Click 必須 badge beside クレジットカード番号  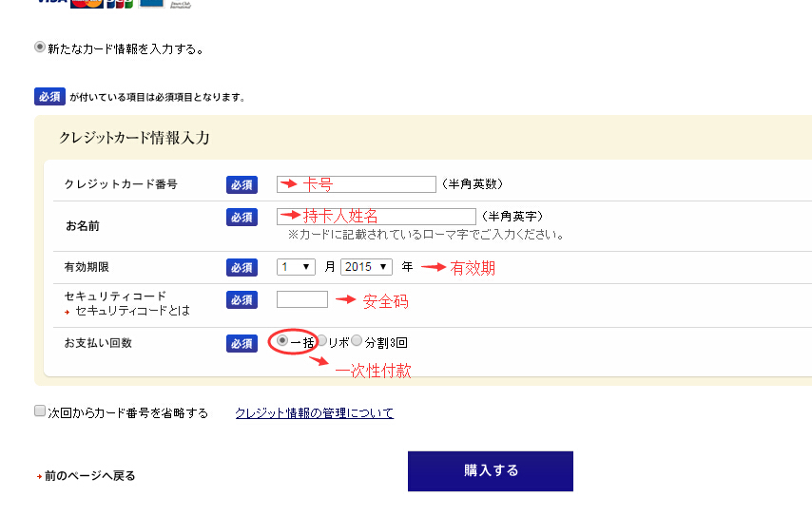(242, 184)
